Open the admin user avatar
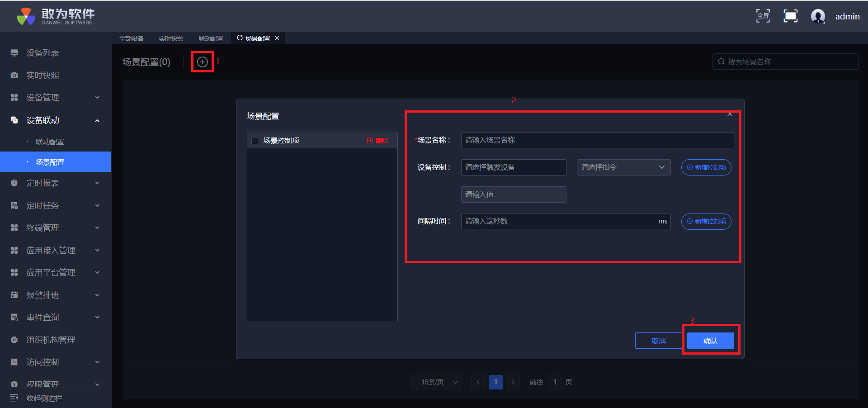The height and width of the screenshot is (408, 868). click(818, 16)
